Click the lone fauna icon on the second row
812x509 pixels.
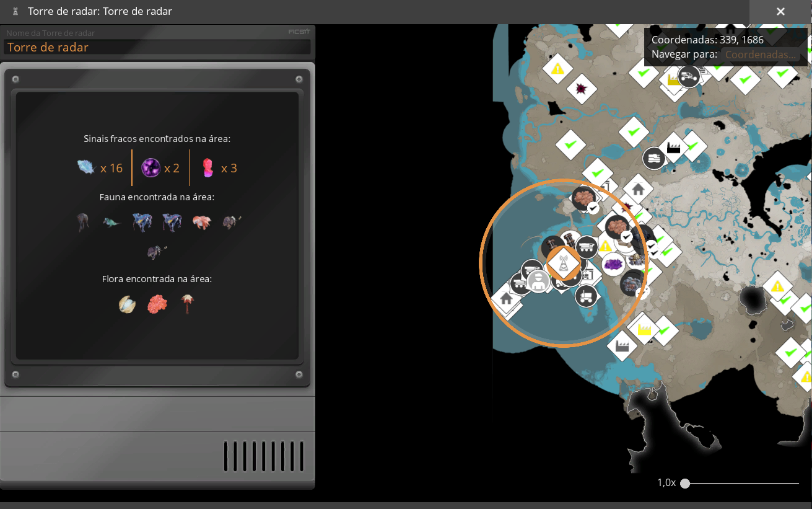(x=157, y=252)
